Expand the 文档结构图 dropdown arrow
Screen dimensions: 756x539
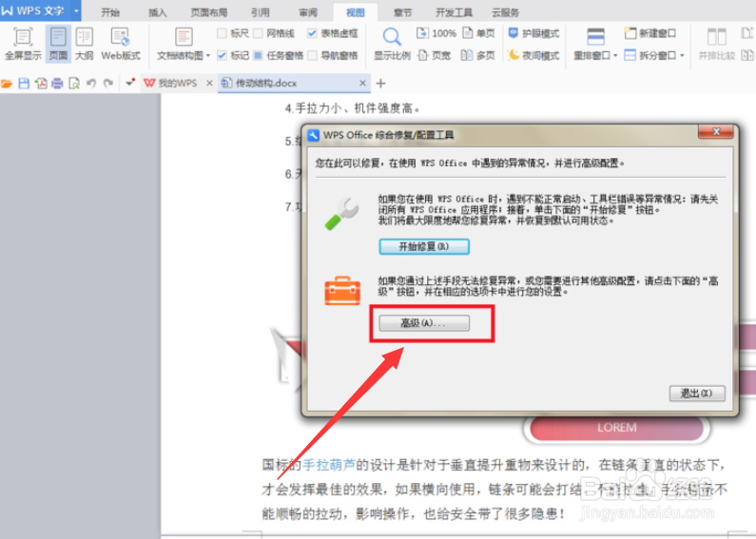click(208, 56)
